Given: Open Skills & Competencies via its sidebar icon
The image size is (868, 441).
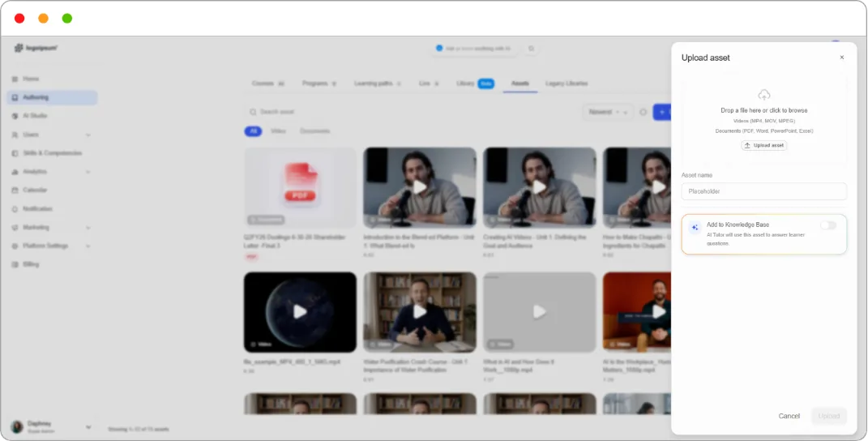Looking at the screenshot, I should tap(15, 153).
